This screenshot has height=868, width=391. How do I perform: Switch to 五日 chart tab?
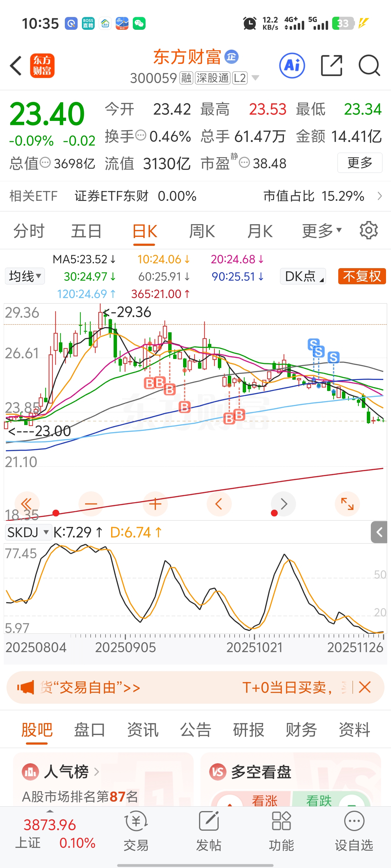[86, 231]
